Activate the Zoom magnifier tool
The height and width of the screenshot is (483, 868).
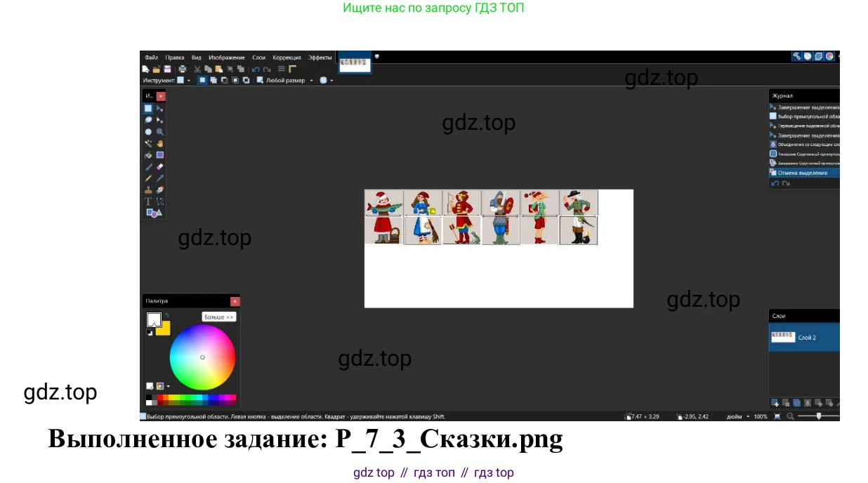[x=160, y=132]
